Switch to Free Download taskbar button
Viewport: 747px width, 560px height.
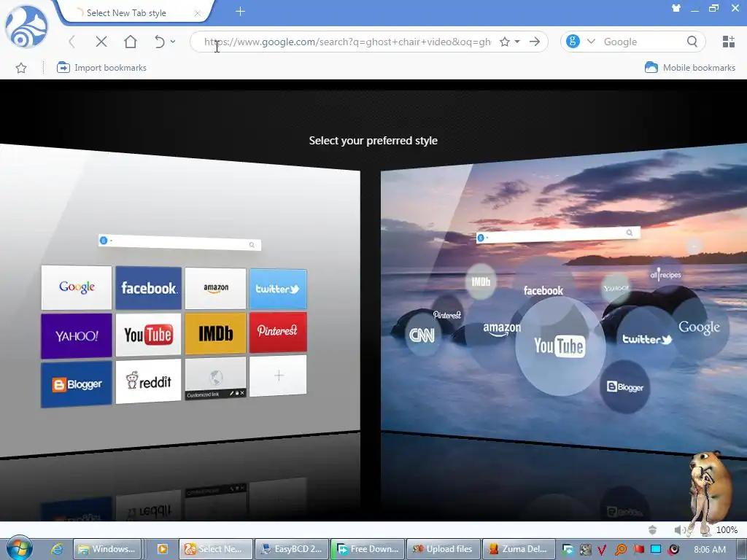pyautogui.click(x=368, y=549)
